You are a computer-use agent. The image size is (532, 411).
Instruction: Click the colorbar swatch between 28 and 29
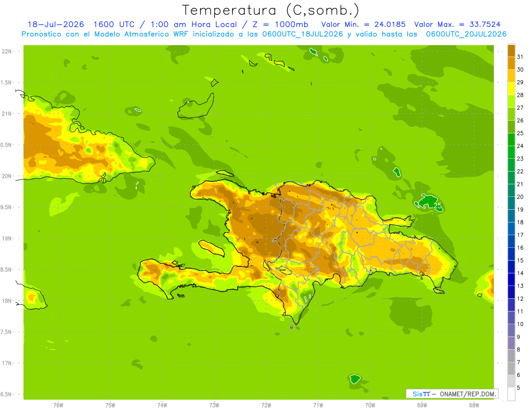click(511, 89)
